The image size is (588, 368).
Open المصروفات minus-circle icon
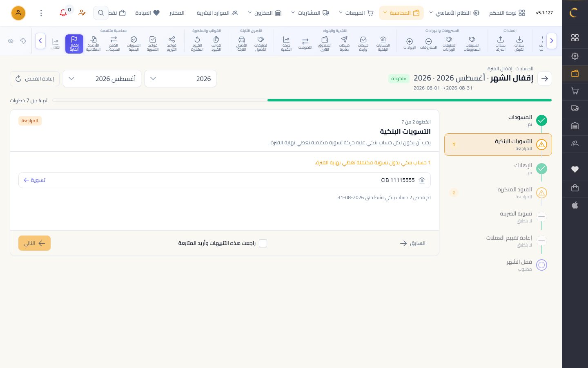pos(428,43)
